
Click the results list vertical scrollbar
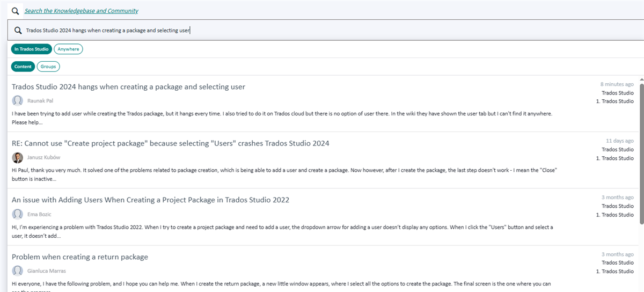(641, 153)
